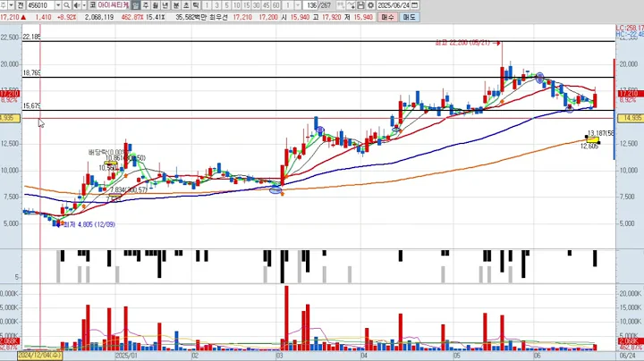Click the yellow 14,935 price tag
Viewport: 644px width, 361px height.
[x=631, y=118]
